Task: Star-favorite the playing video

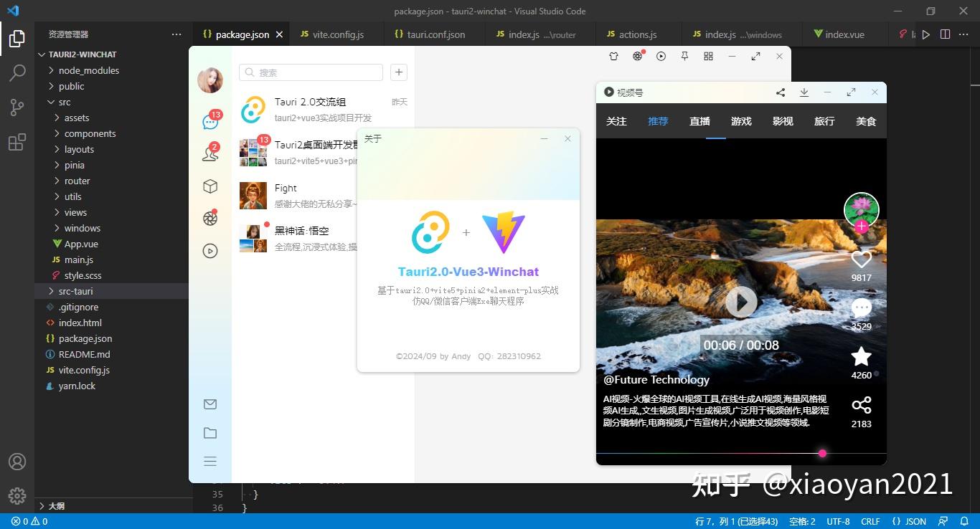Action: (861, 357)
